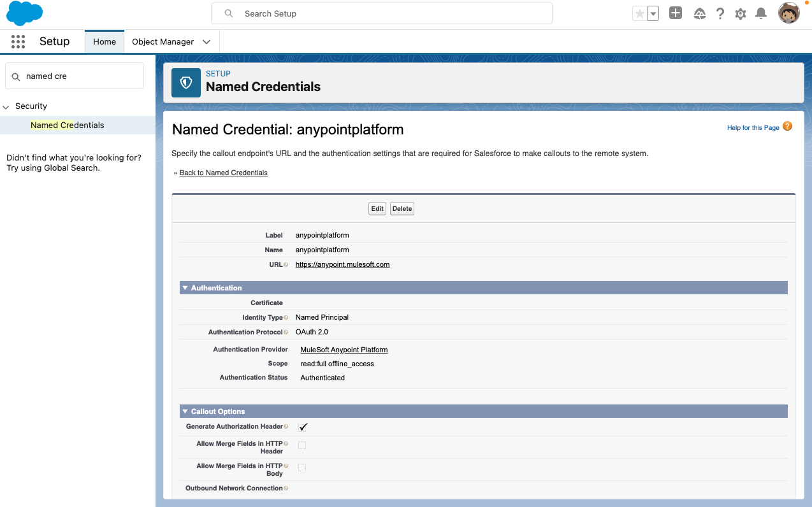
Task: Click the orange help icon beside Help for this Page
Action: coord(787,126)
